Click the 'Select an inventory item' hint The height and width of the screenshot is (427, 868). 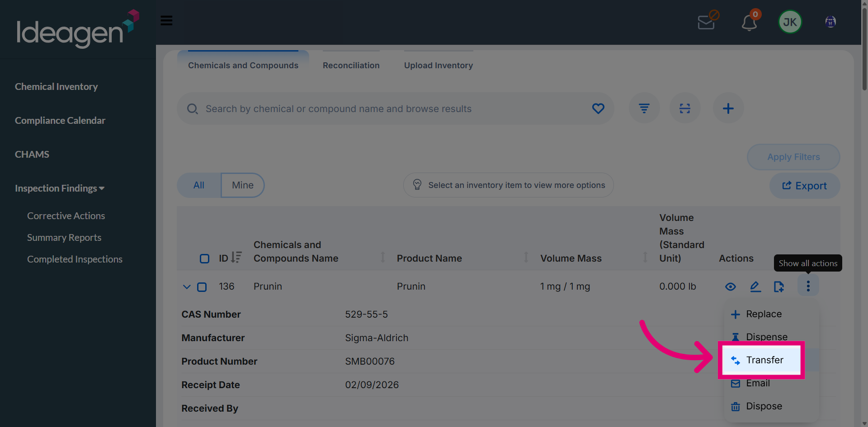pos(509,185)
